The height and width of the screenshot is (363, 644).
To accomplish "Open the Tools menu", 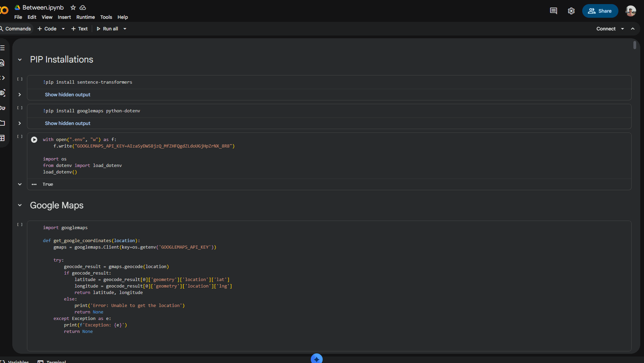I will pos(106,17).
